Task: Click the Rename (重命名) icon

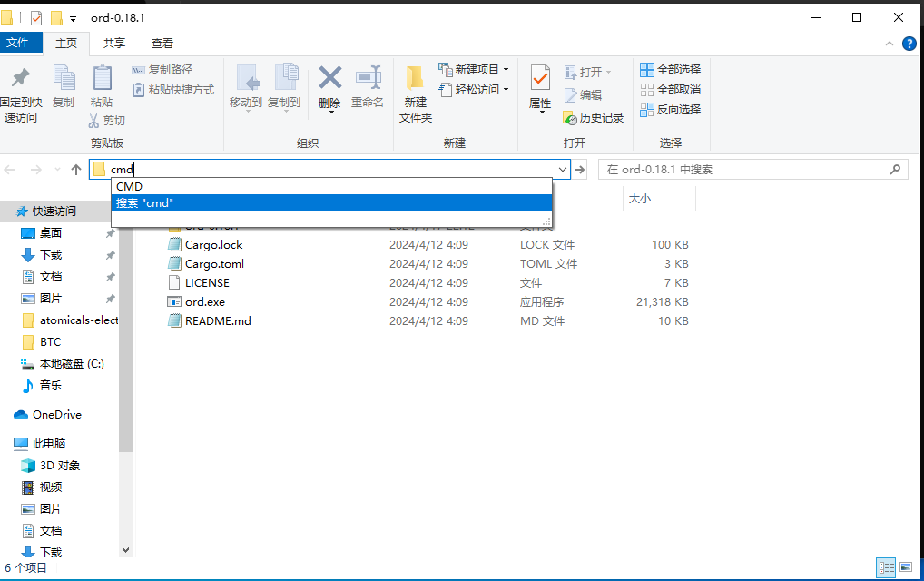Action: 368,79
